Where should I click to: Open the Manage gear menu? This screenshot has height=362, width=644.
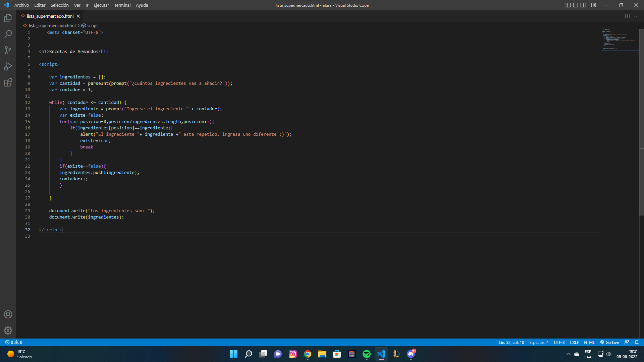(8, 330)
